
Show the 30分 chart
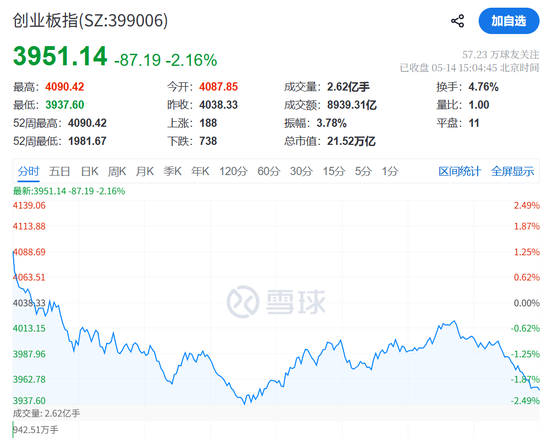pyautogui.click(x=301, y=171)
